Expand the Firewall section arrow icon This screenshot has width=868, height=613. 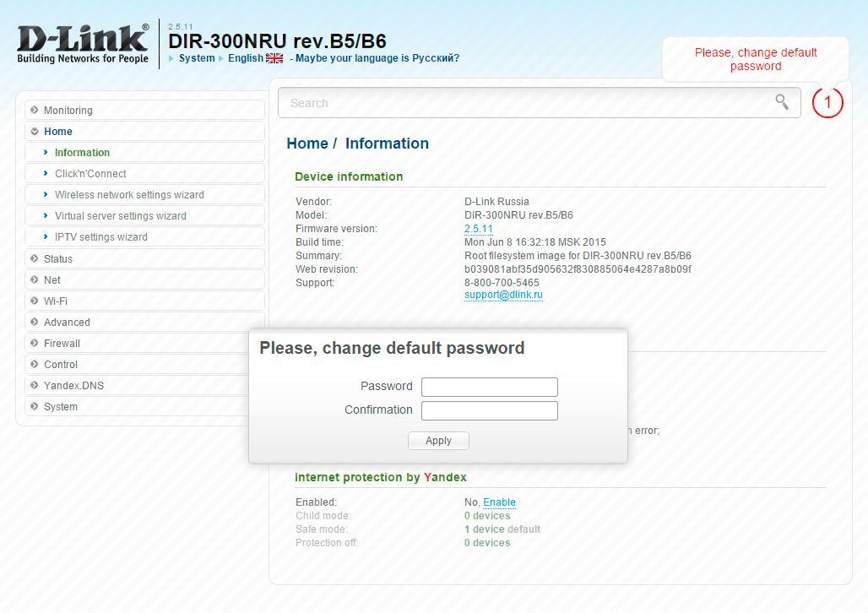tap(35, 343)
